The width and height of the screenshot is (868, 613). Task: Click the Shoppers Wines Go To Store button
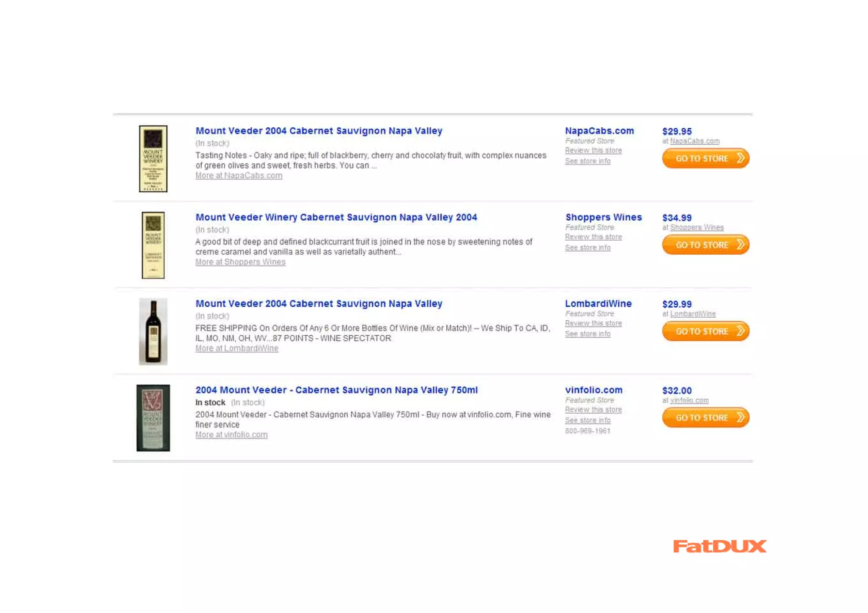[705, 244]
